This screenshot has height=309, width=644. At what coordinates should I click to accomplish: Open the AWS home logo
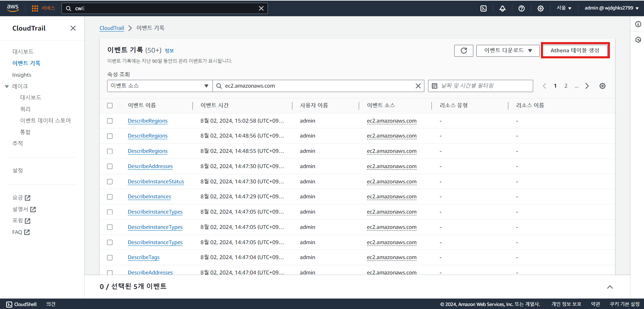[13, 8]
